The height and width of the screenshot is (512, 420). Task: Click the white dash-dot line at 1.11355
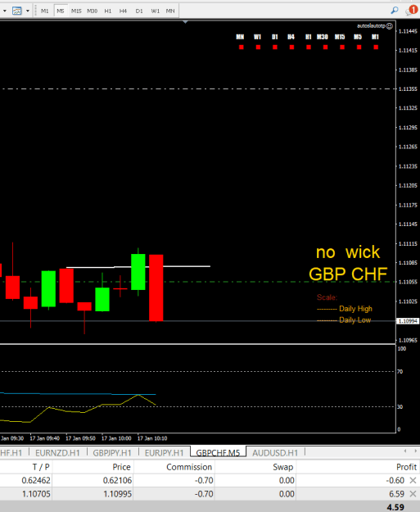[198, 88]
